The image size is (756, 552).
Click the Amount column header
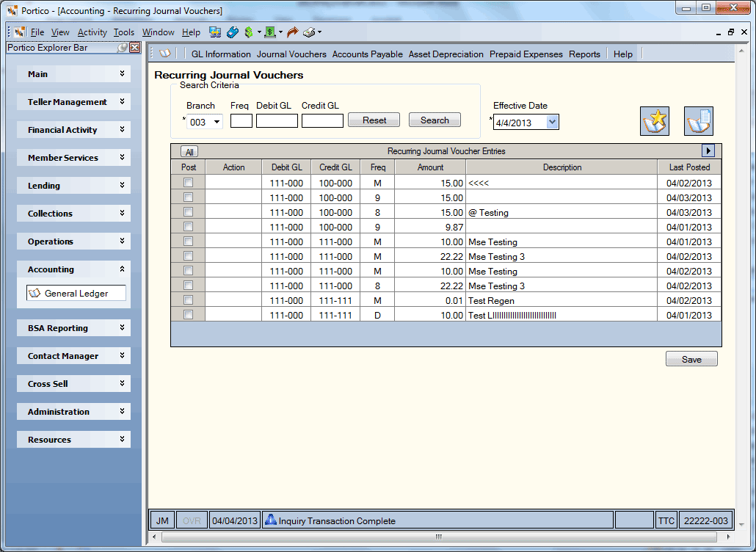[x=430, y=167]
